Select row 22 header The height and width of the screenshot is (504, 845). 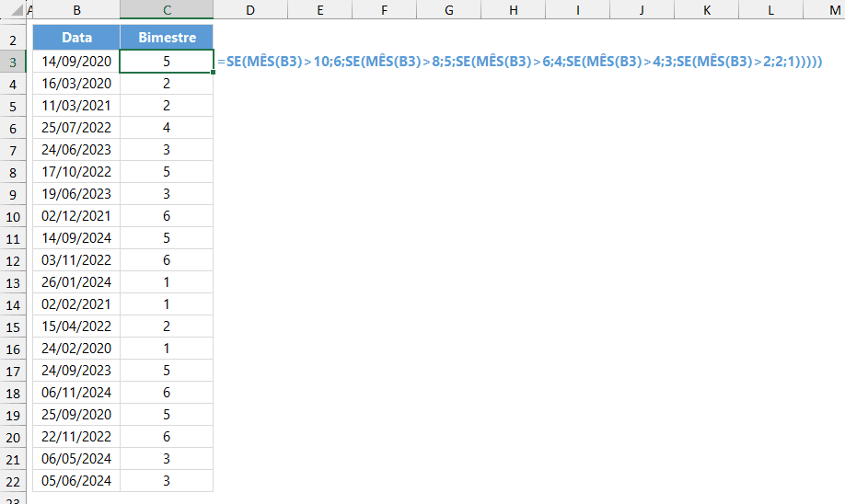[13, 481]
